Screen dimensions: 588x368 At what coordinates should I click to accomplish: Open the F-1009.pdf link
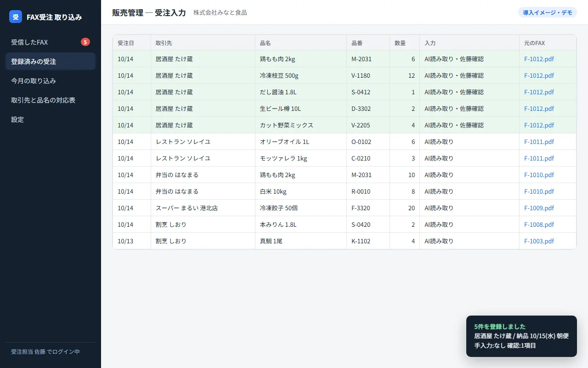pos(539,208)
